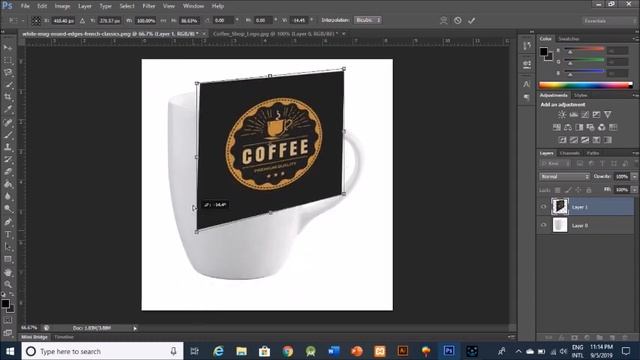The image size is (640, 360).
Task: Toggle the link between width and height
Action: point(163,20)
